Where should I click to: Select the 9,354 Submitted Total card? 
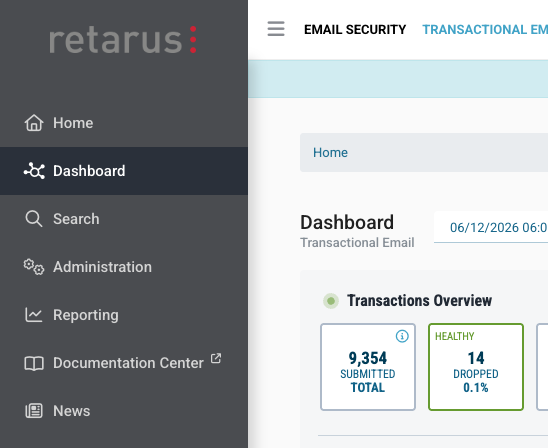(x=368, y=367)
